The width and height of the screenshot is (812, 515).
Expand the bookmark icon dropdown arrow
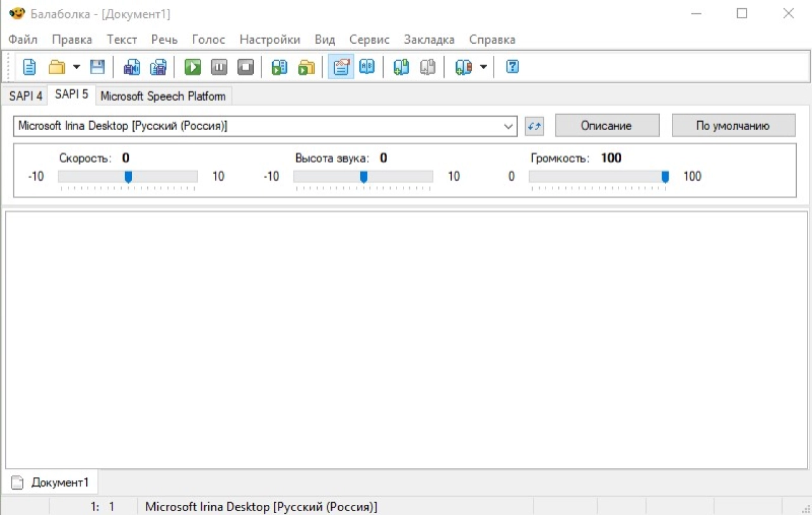[483, 67]
